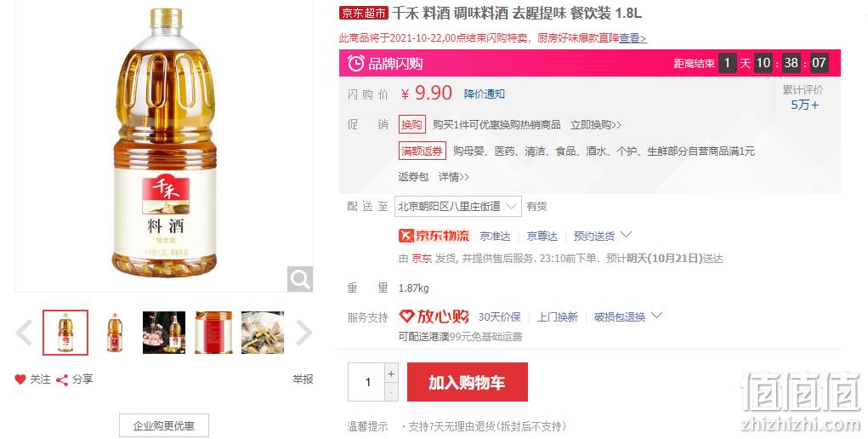Image resolution: width=868 pixels, height=439 pixels.
Task: Show previous thumbnails with left arrow
Action: [x=24, y=333]
